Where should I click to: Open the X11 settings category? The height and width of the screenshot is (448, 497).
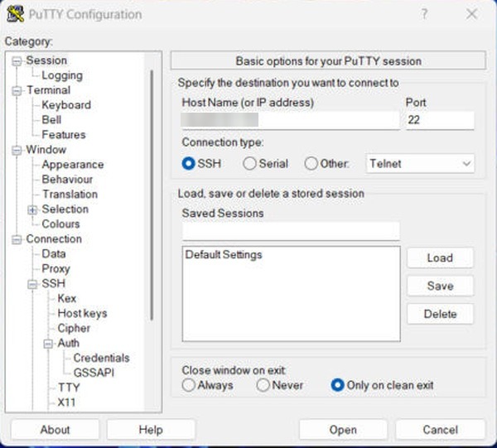(x=66, y=402)
